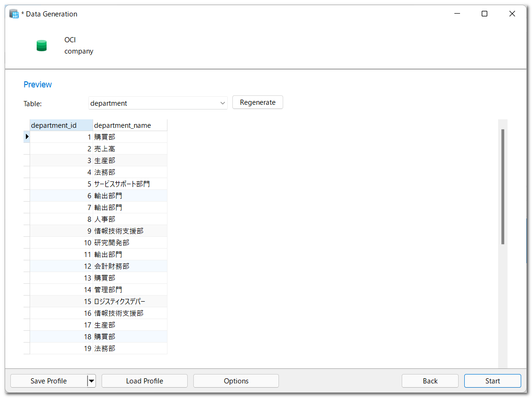Select 輸出部門 cell in row 11
Viewport: 532px width, 398px height.
coord(130,255)
